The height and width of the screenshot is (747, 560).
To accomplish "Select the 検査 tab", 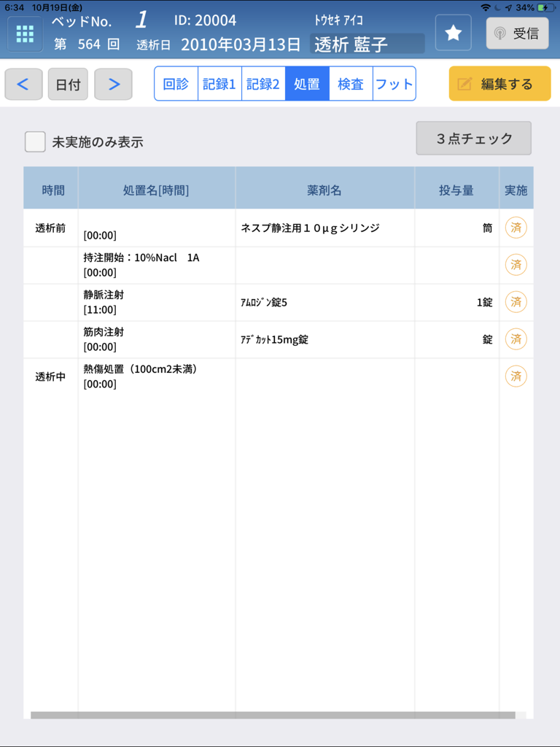I will click(x=351, y=84).
